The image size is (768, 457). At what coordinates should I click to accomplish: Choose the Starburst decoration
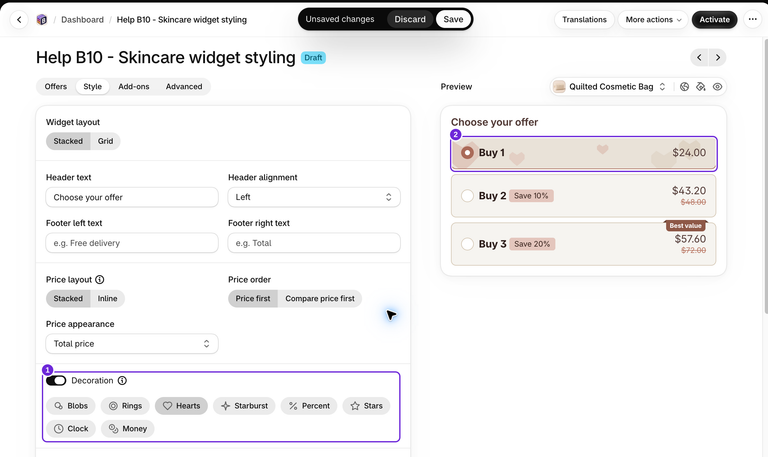244,406
